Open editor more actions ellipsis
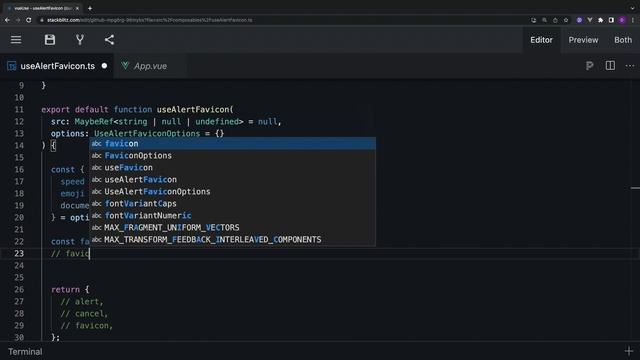The image size is (640, 360). 630,66
